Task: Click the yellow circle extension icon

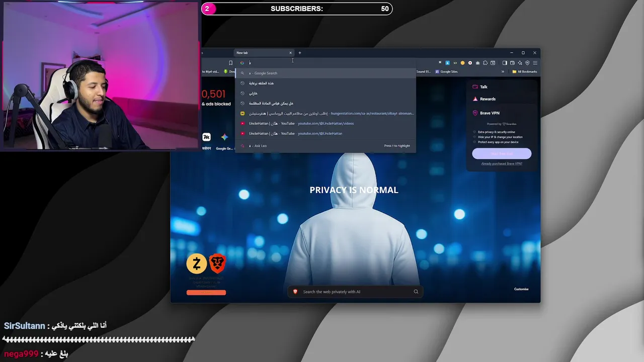Action: tap(463, 63)
